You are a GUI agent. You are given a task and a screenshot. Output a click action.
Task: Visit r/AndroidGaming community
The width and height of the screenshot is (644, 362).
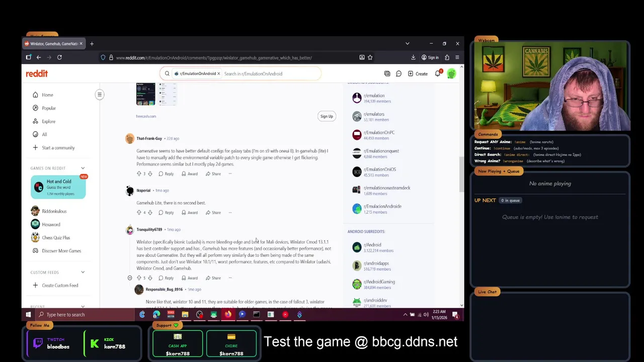379,282
